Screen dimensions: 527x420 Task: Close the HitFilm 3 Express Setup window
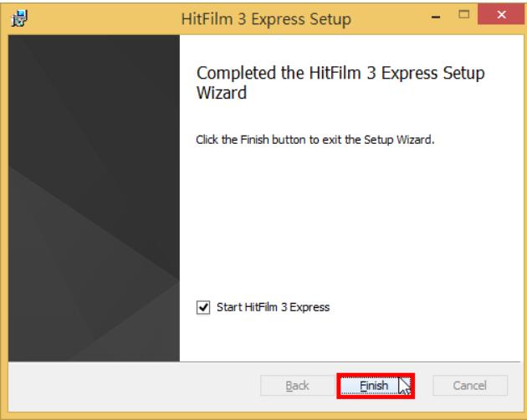coord(501,14)
